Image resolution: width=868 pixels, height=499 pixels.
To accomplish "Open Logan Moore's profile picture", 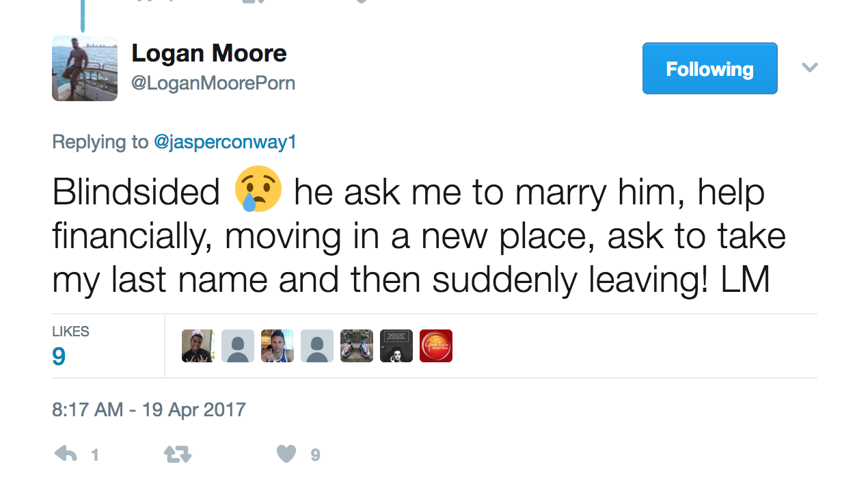I will tap(85, 68).
